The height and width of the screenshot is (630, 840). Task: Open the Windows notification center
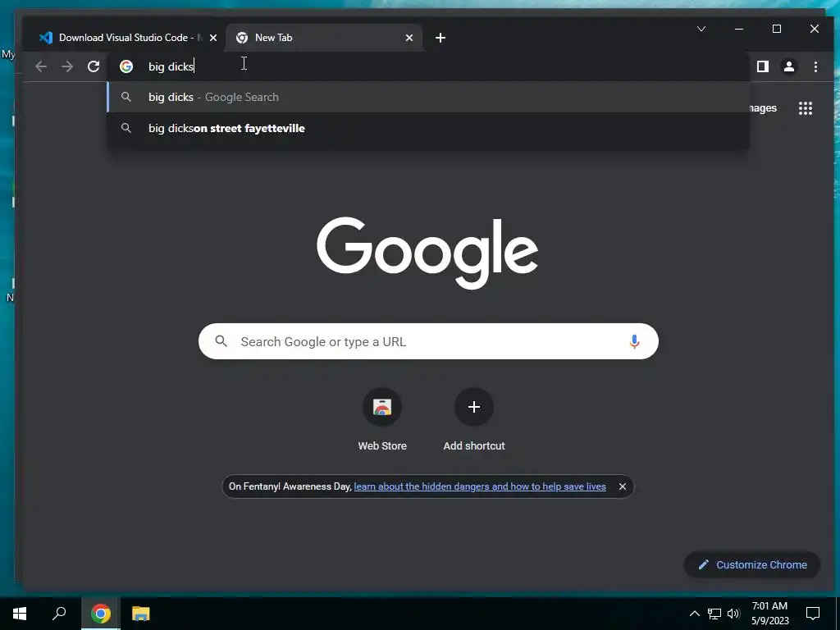pyautogui.click(x=813, y=614)
